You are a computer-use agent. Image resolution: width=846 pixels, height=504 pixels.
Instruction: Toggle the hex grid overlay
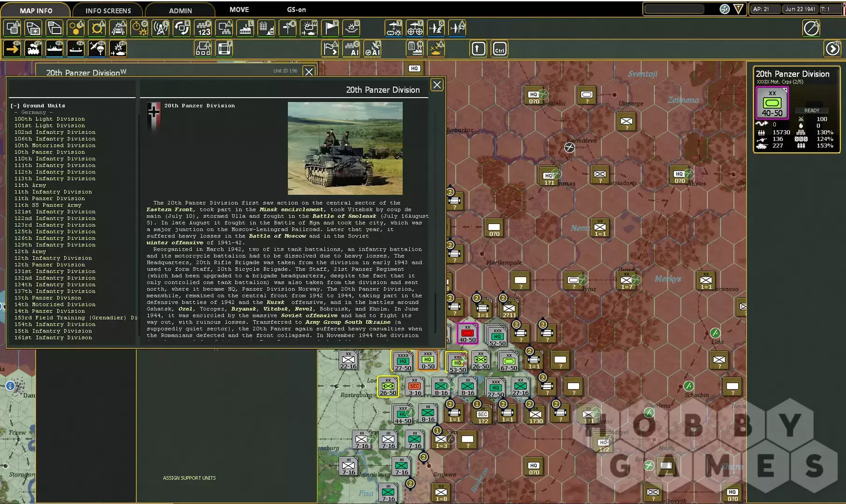pos(76,28)
